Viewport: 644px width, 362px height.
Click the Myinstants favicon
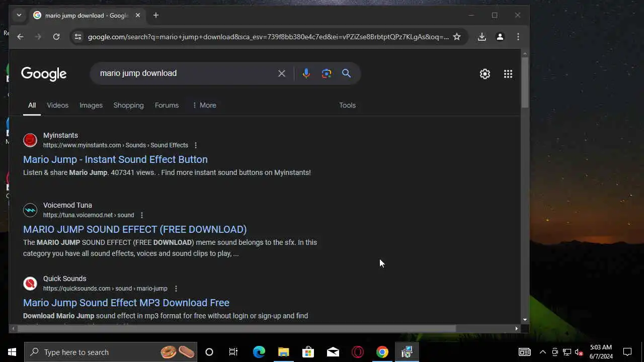30,140
